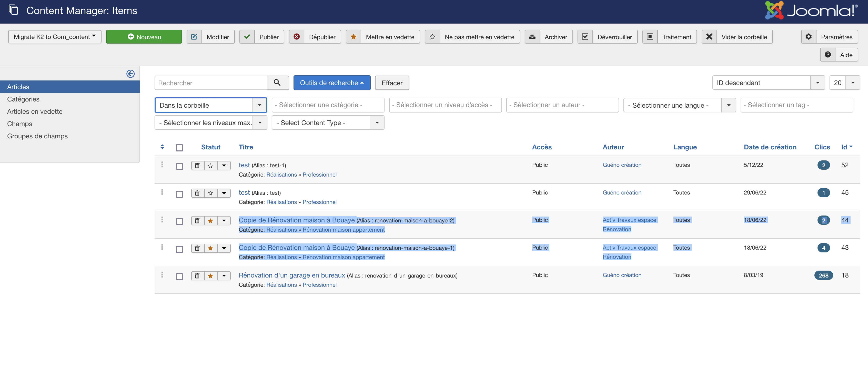
Task: Click the Dépublier red cross icon
Action: tap(297, 37)
